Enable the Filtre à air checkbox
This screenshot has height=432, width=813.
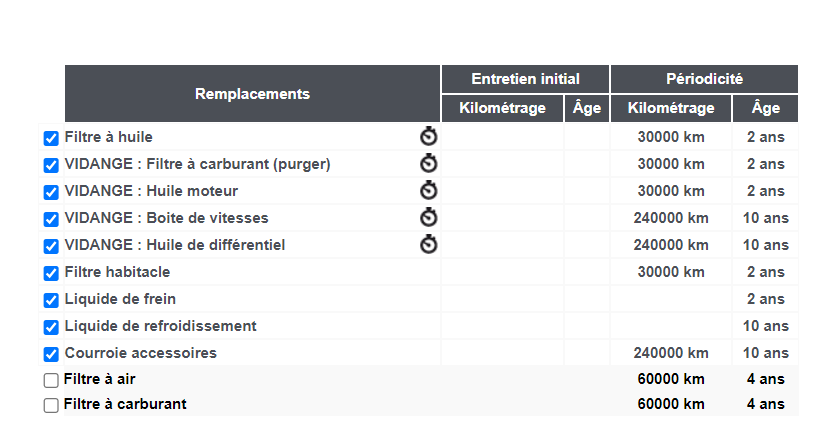51,380
